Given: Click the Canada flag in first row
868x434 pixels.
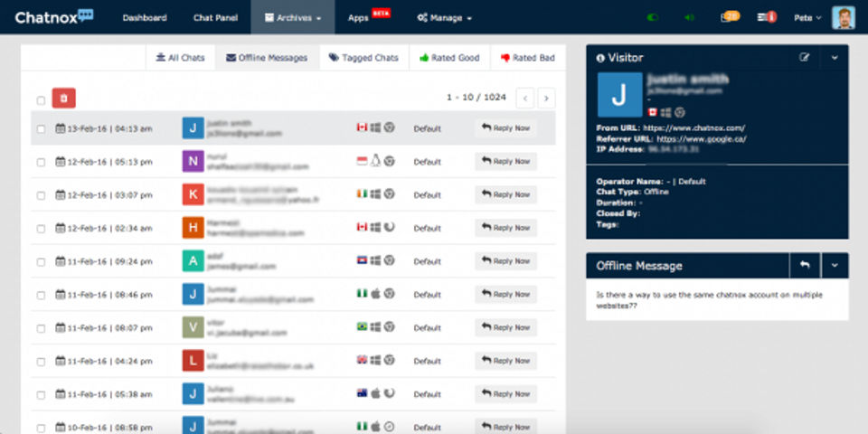Looking at the screenshot, I should click(362, 127).
